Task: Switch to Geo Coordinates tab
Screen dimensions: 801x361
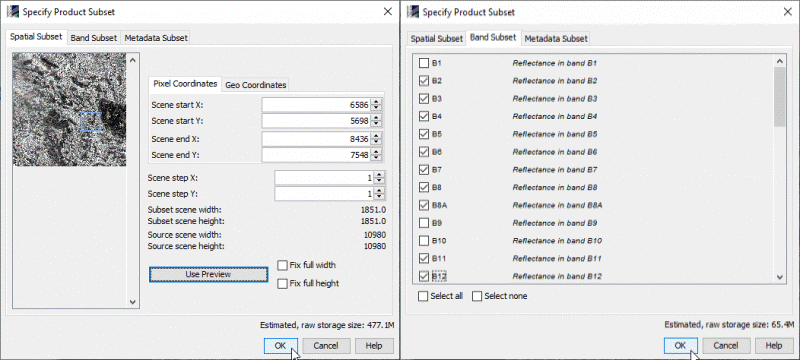Action: click(x=255, y=85)
